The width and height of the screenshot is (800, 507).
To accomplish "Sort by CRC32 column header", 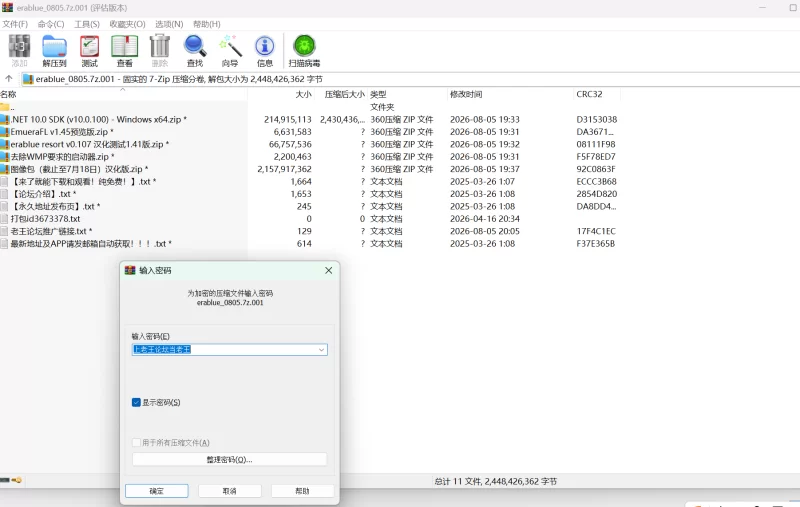I will tap(597, 94).
